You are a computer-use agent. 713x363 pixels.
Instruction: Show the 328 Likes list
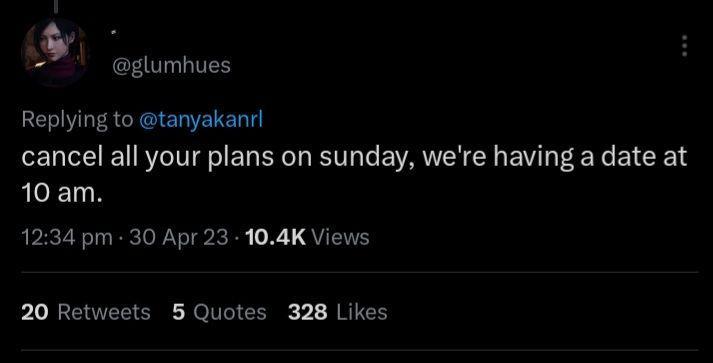click(337, 312)
